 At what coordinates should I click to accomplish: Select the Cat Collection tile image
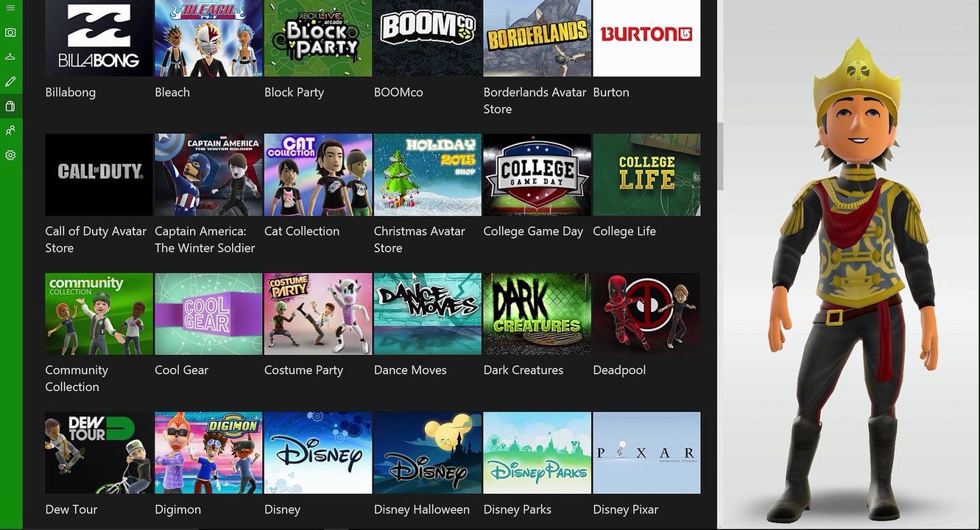coord(318,174)
